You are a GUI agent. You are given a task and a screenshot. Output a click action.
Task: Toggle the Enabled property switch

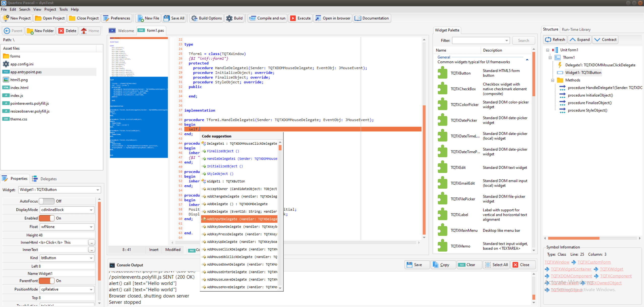coord(47,218)
